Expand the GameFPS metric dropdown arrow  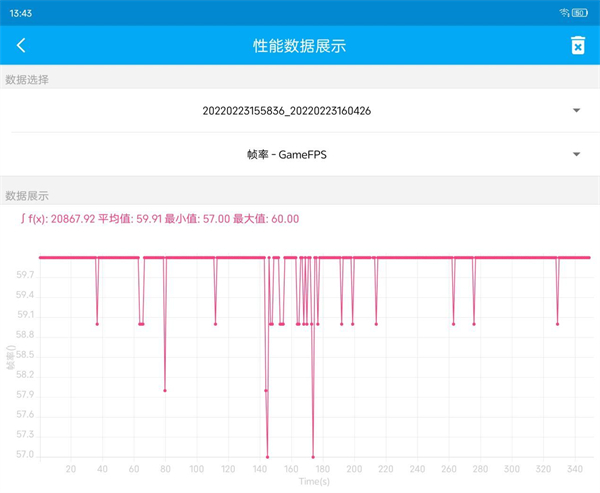[576, 154]
